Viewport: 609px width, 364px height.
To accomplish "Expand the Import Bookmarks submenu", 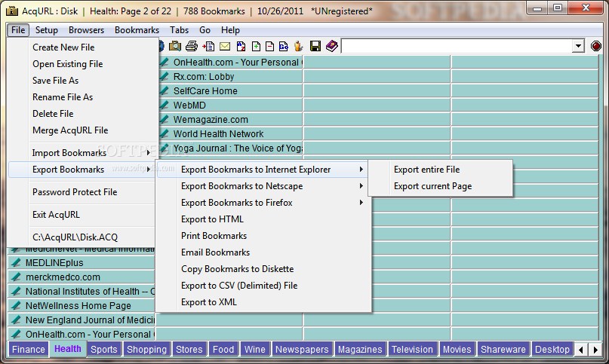I will tap(82, 153).
